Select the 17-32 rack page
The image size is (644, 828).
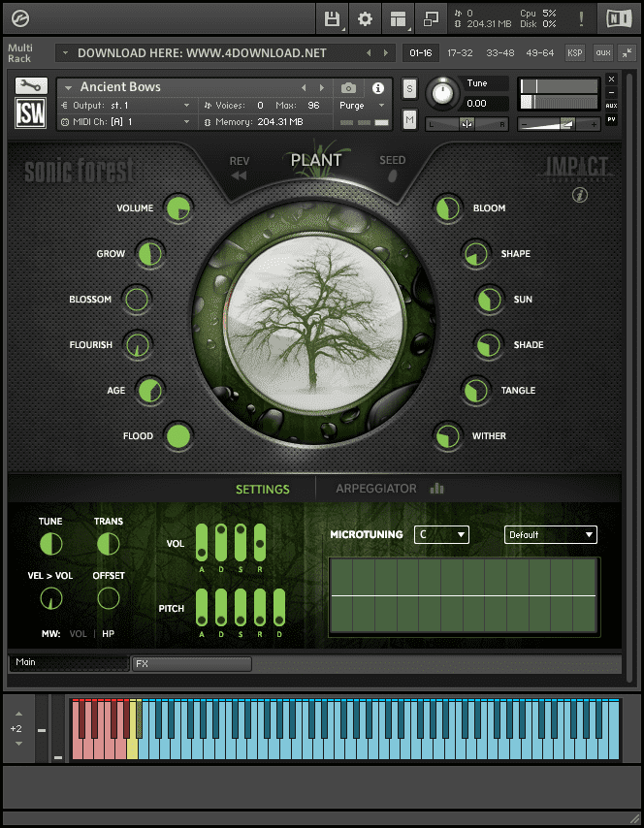[x=460, y=52]
